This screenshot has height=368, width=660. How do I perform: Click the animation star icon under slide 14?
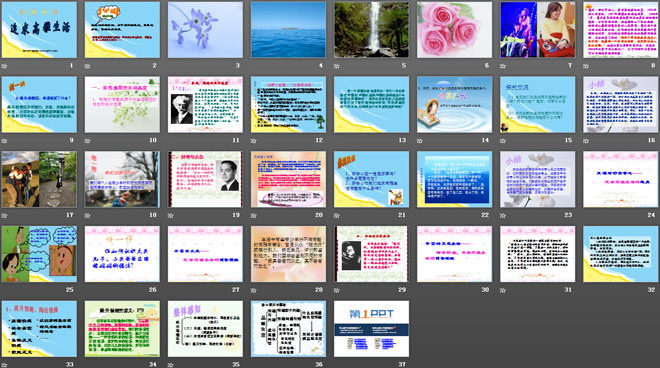tap(420, 141)
